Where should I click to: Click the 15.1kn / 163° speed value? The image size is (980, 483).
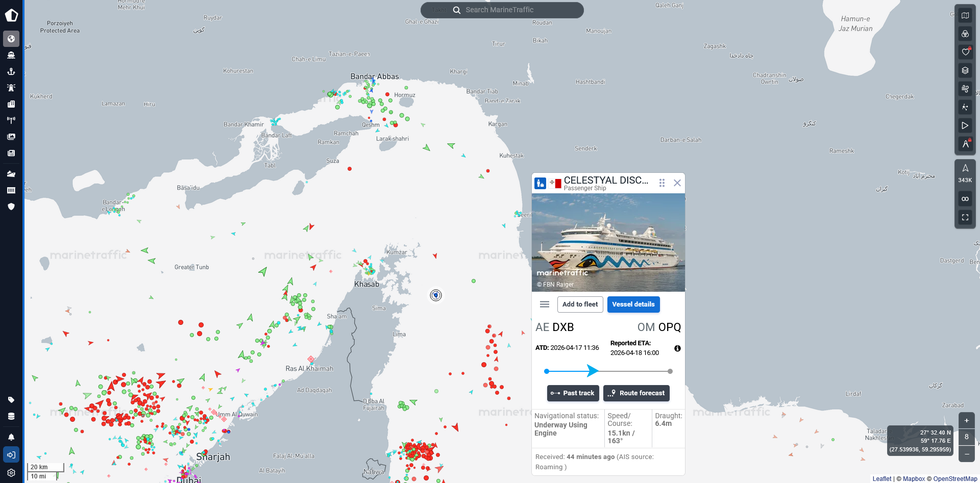(621, 437)
